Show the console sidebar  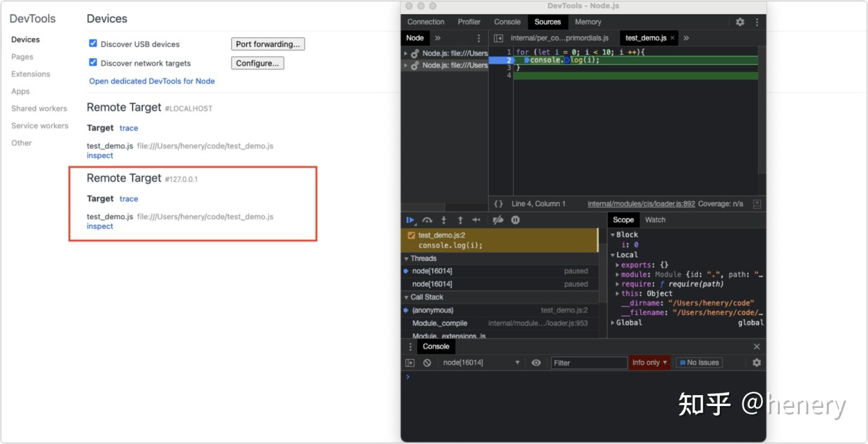point(410,363)
